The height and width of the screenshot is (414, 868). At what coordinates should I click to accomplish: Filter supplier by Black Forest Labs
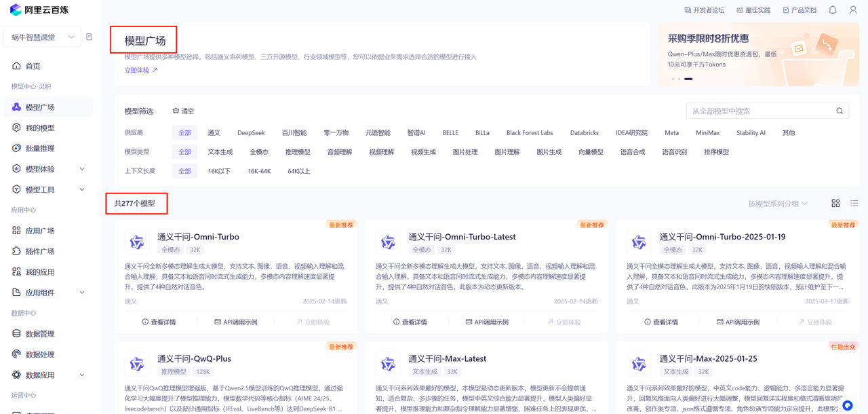coord(530,133)
